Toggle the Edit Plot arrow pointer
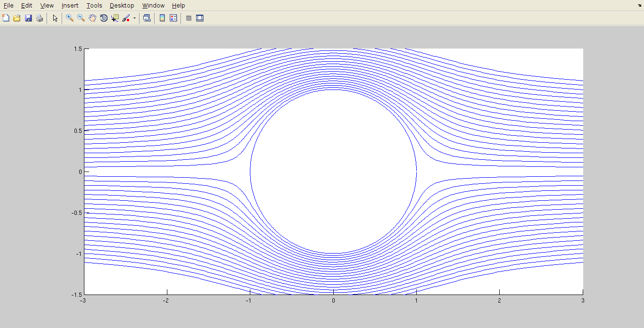The height and width of the screenshot is (328, 644). pos(55,18)
